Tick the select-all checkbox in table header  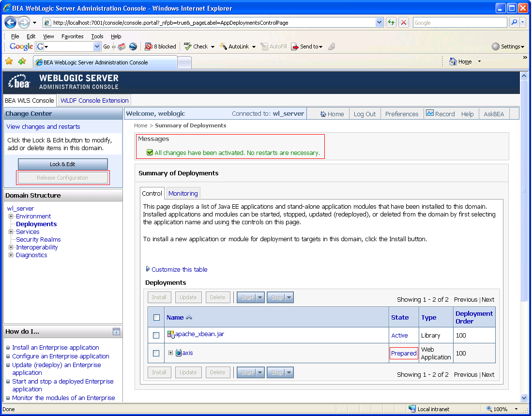click(156, 318)
